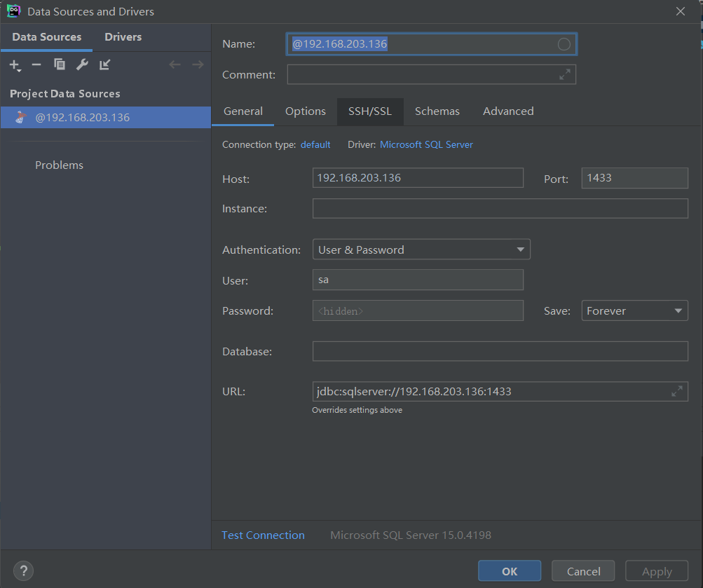Open the Options tab

click(x=306, y=111)
